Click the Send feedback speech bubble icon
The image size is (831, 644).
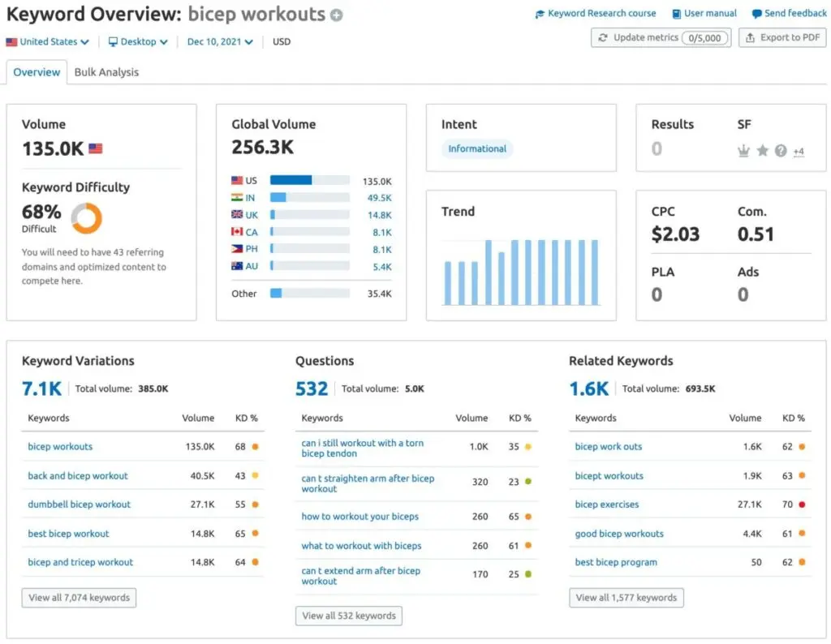tap(756, 14)
